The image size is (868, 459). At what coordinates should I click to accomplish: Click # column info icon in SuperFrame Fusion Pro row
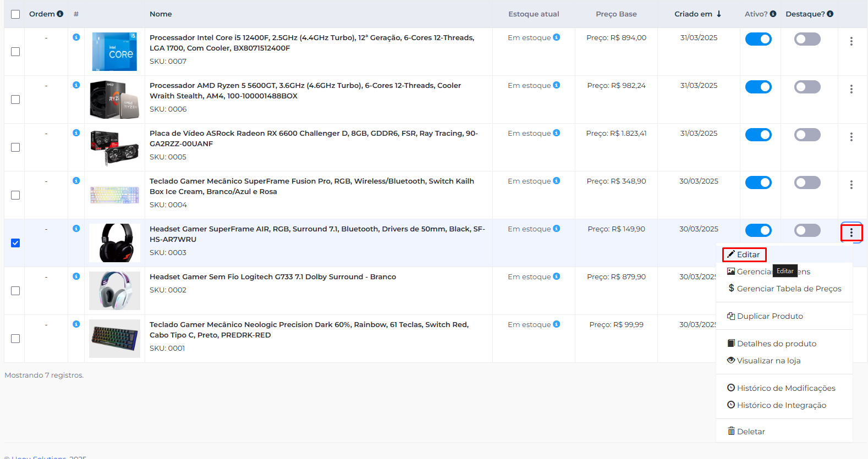[x=76, y=180]
